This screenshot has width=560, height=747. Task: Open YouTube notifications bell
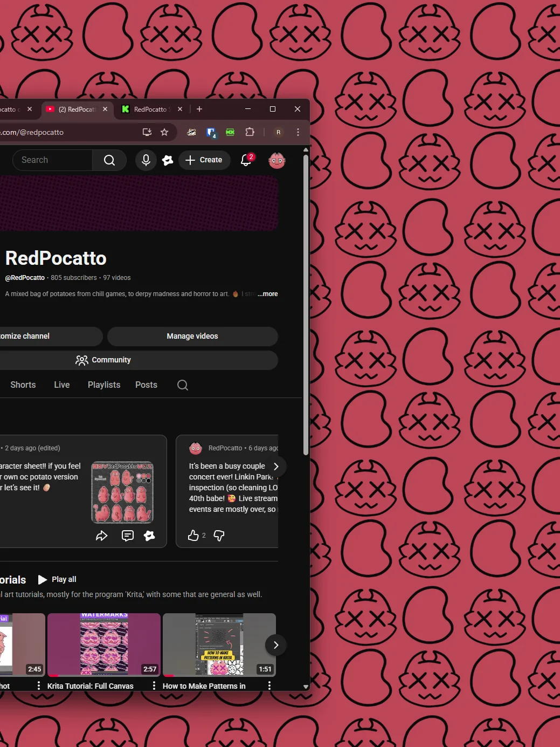[246, 160]
